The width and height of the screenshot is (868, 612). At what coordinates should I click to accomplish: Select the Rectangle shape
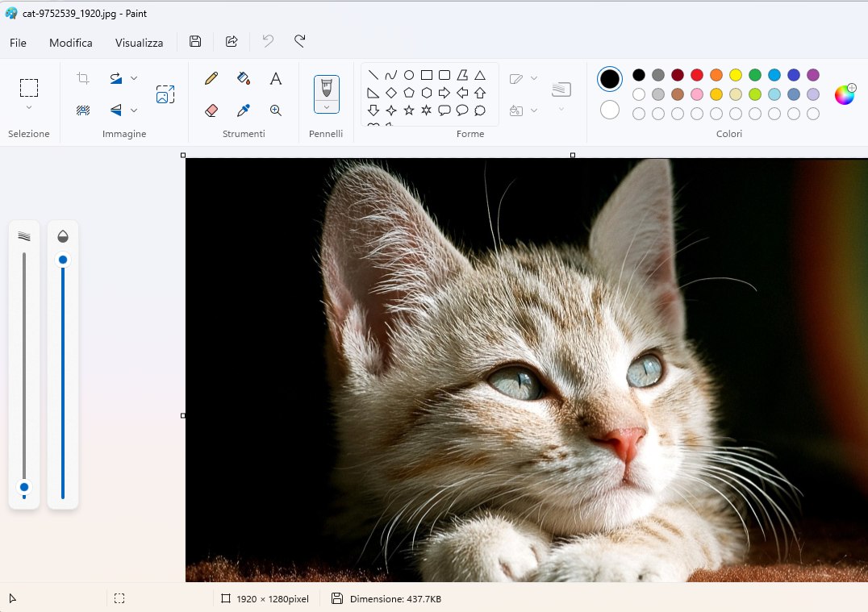coord(427,73)
